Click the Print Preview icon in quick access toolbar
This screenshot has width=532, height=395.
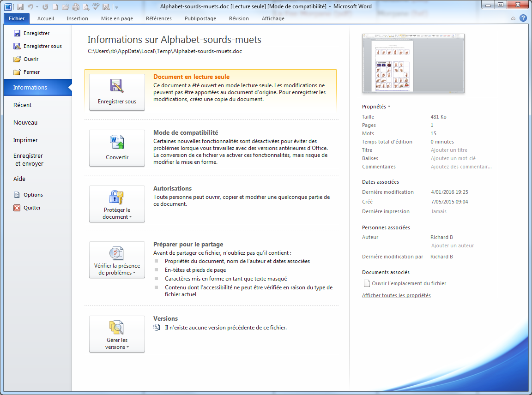(86, 7)
